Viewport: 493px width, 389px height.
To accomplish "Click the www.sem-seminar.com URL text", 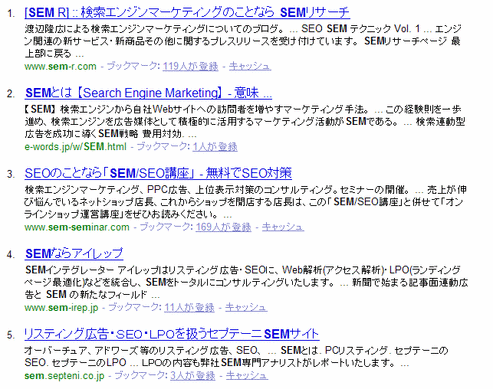I will tap(77, 227).
